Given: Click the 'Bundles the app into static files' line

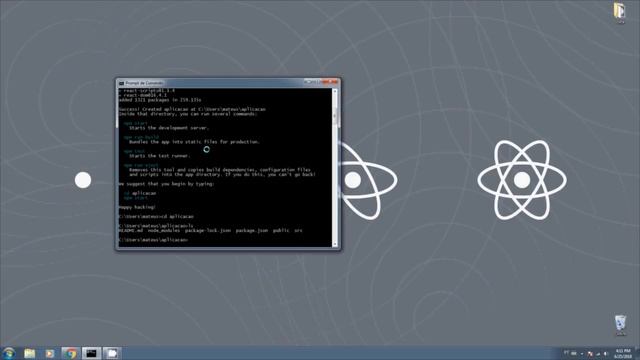Looking at the screenshot, I should click(194, 142).
